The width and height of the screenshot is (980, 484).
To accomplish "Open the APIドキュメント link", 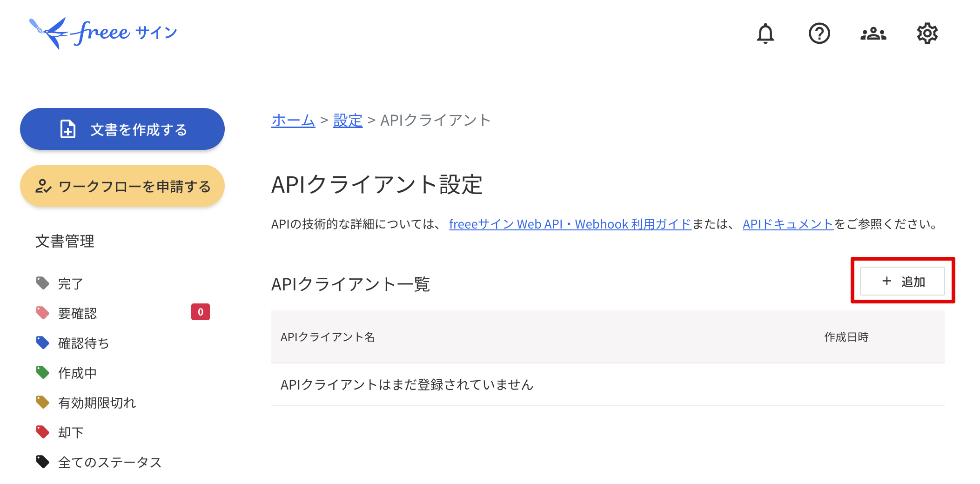I will point(788,224).
